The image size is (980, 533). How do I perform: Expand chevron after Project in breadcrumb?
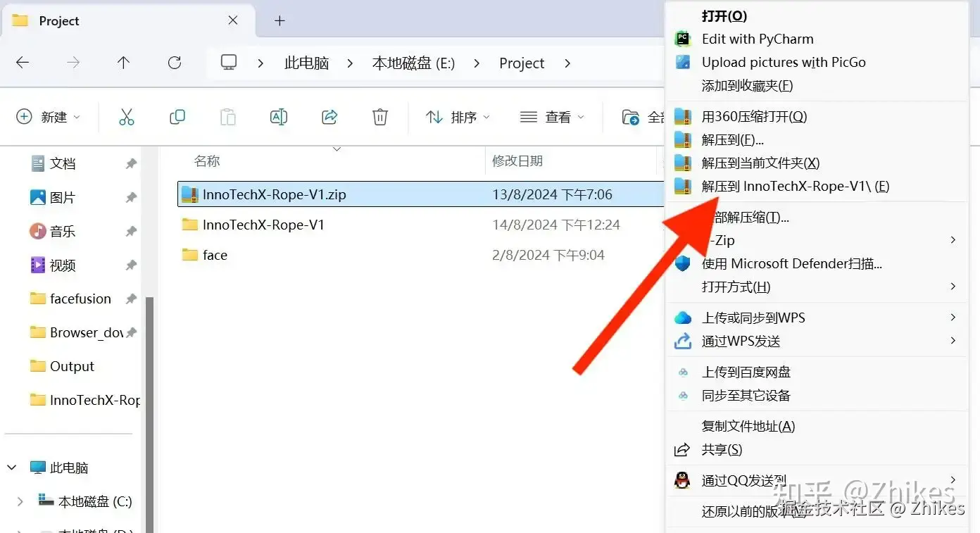coord(567,63)
